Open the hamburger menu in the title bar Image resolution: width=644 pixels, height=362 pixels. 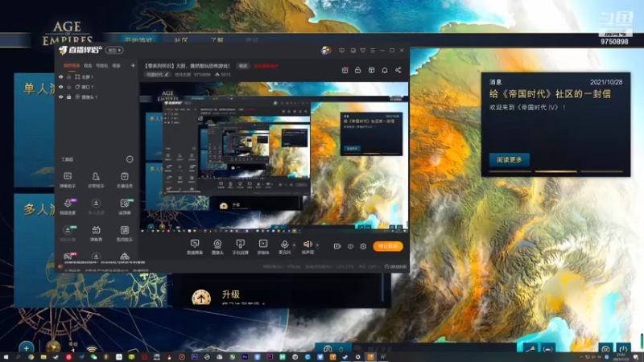click(373, 51)
